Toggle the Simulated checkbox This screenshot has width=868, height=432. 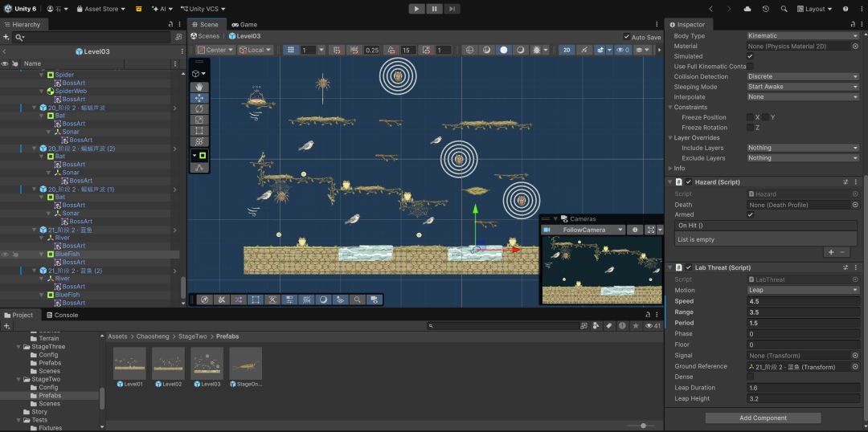click(x=750, y=56)
